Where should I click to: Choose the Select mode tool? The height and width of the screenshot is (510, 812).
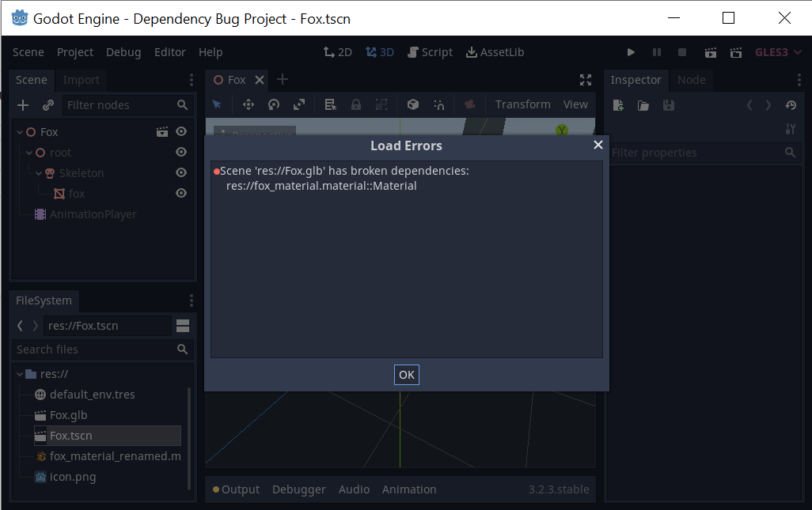click(217, 104)
